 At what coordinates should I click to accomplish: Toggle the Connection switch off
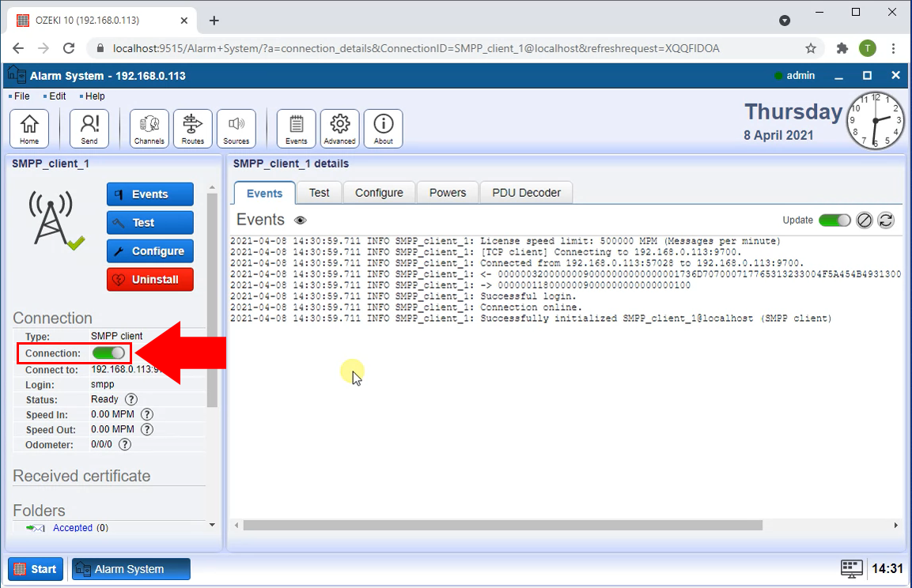(109, 352)
